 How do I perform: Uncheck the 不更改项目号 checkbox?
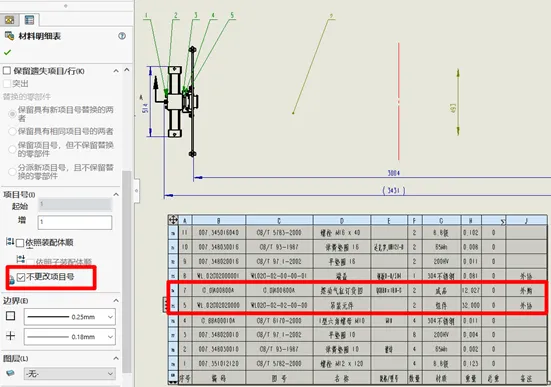[x=21, y=277]
